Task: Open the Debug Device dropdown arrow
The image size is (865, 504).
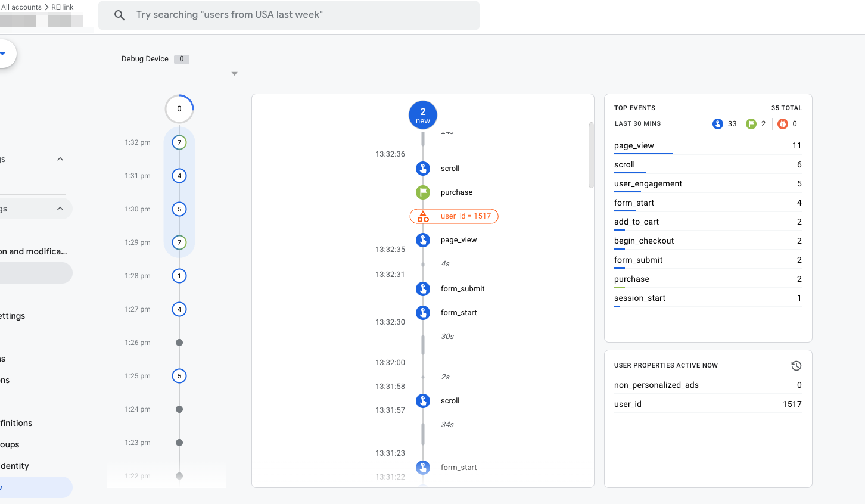Action: pyautogui.click(x=235, y=74)
